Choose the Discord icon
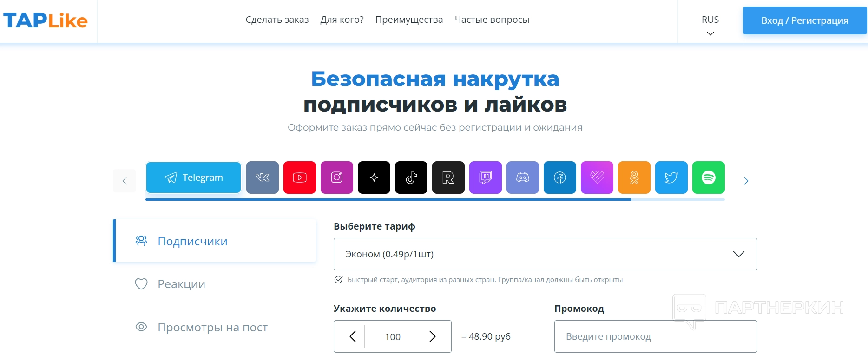The width and height of the screenshot is (868, 355). point(523,177)
